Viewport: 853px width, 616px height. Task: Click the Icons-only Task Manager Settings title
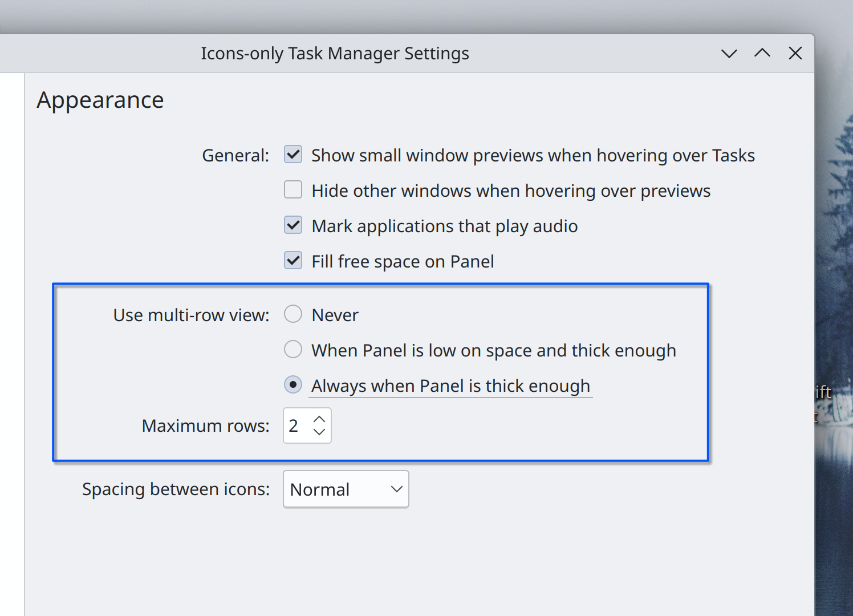coord(335,54)
